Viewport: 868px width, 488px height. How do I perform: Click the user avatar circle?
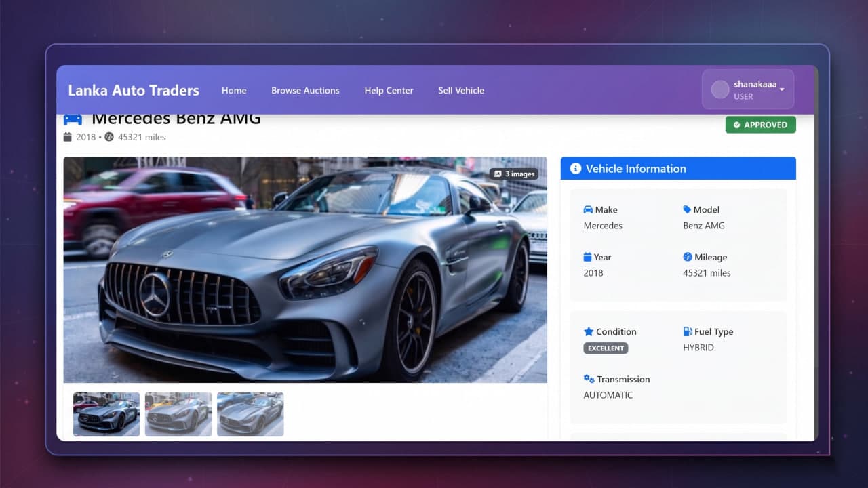pyautogui.click(x=720, y=89)
